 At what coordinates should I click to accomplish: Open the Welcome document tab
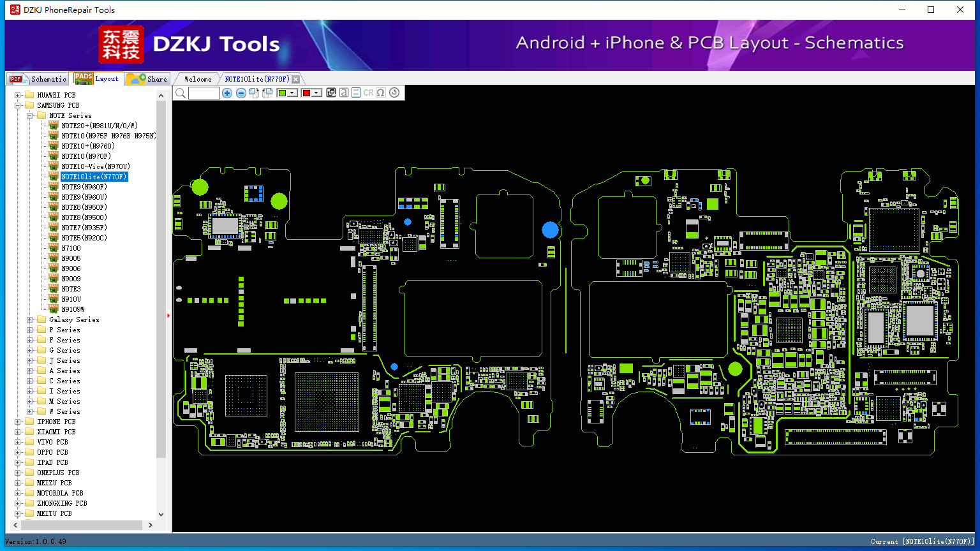pos(198,79)
